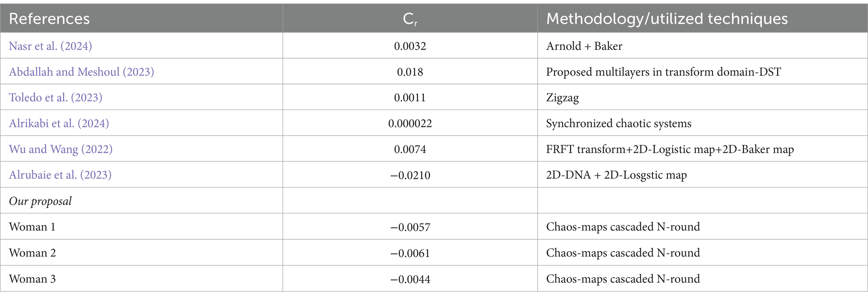Open the Nasr et al. (2024) reference
868x299 pixels.
point(50,46)
